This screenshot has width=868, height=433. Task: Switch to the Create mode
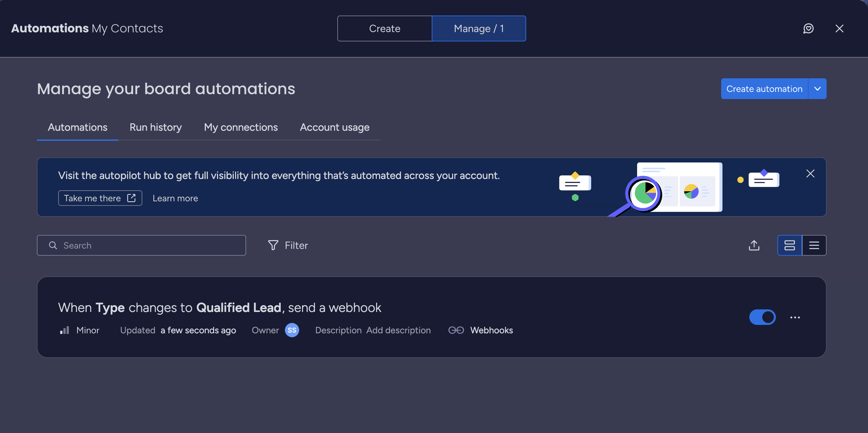point(385,28)
